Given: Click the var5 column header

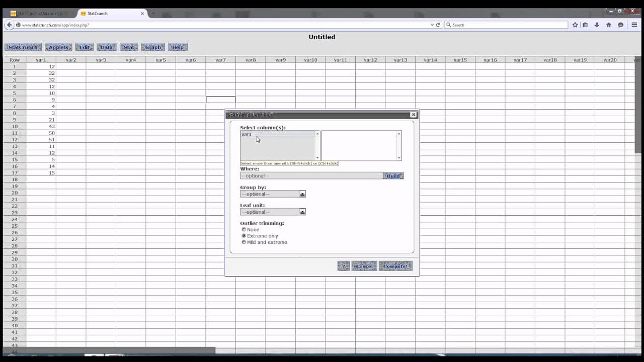Looking at the screenshot, I should (x=160, y=60).
